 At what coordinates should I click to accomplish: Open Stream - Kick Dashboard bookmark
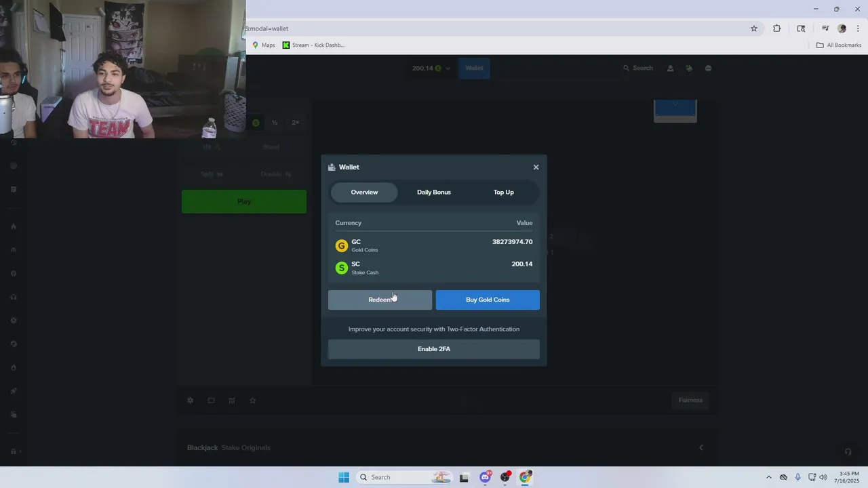click(314, 45)
